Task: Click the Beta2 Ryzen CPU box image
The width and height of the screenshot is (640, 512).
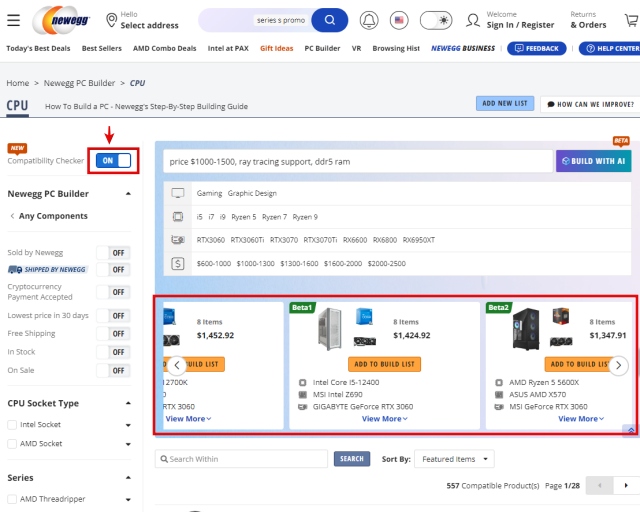Action: click(561, 317)
